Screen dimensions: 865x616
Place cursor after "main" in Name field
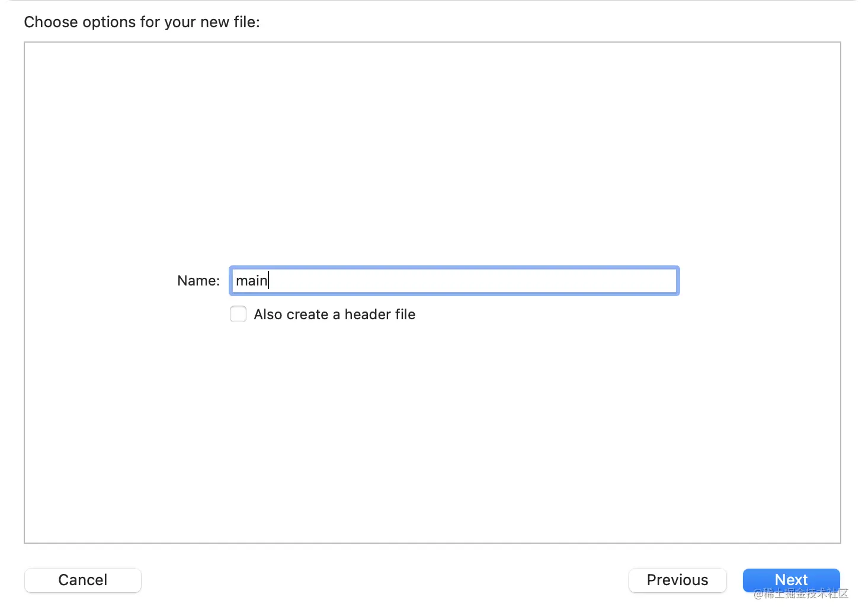tap(269, 281)
